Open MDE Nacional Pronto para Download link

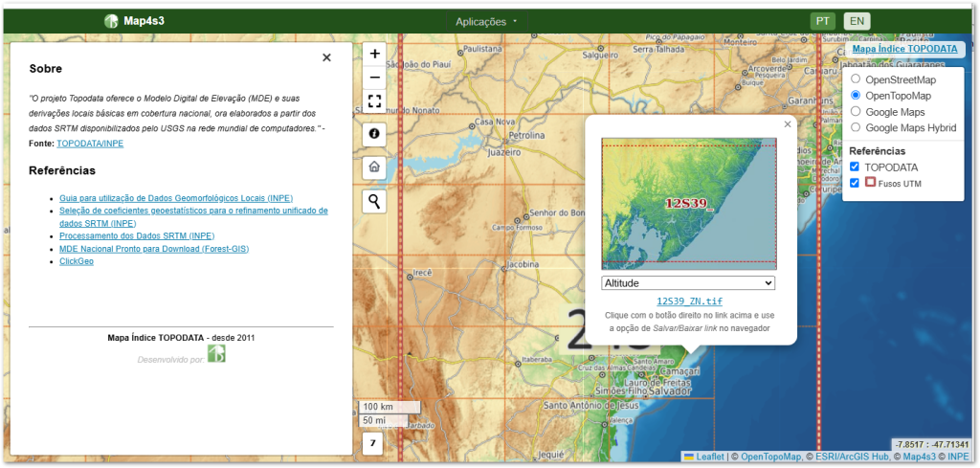coord(154,249)
